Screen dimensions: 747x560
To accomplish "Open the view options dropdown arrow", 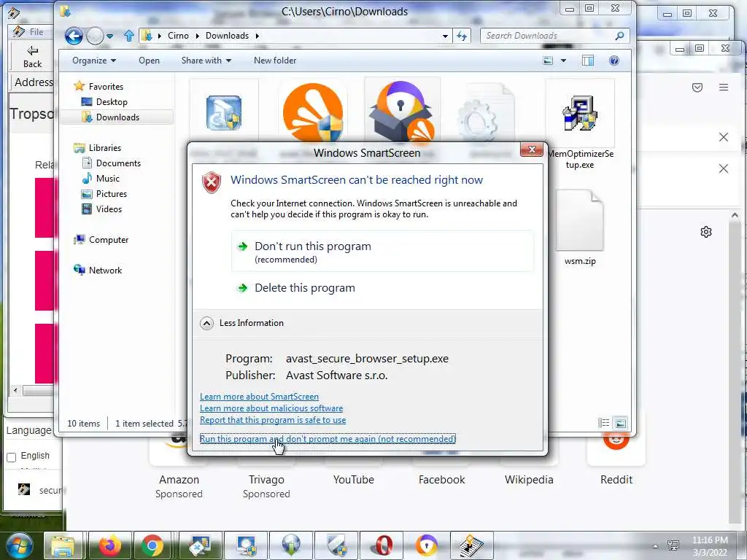I will 564,61.
